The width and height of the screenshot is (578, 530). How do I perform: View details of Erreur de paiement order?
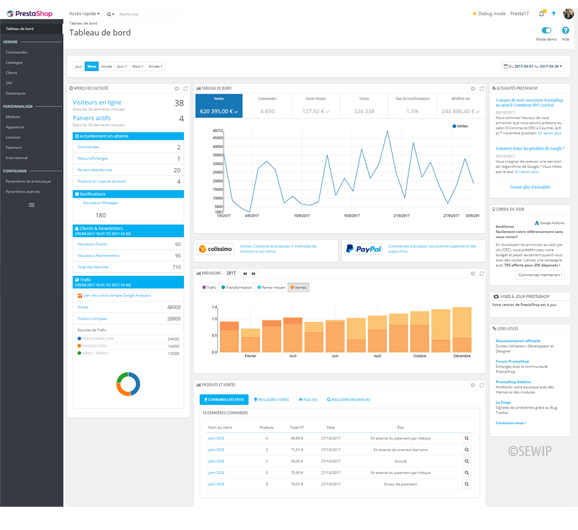click(467, 484)
